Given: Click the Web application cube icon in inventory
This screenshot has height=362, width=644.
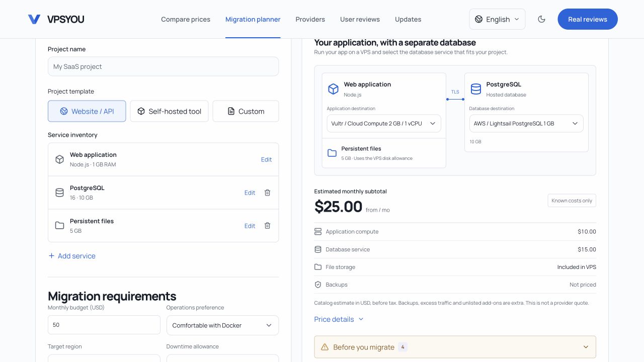Looking at the screenshot, I should 59,159.
